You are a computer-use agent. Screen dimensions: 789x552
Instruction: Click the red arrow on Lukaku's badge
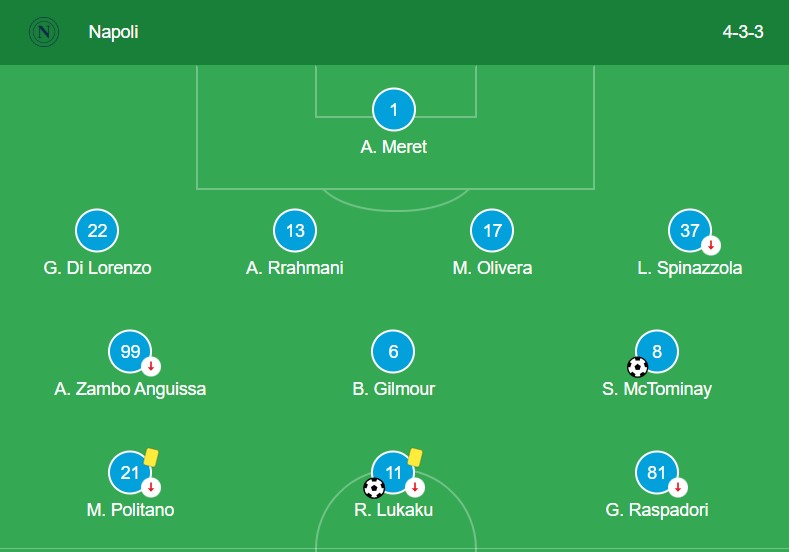tap(415, 487)
